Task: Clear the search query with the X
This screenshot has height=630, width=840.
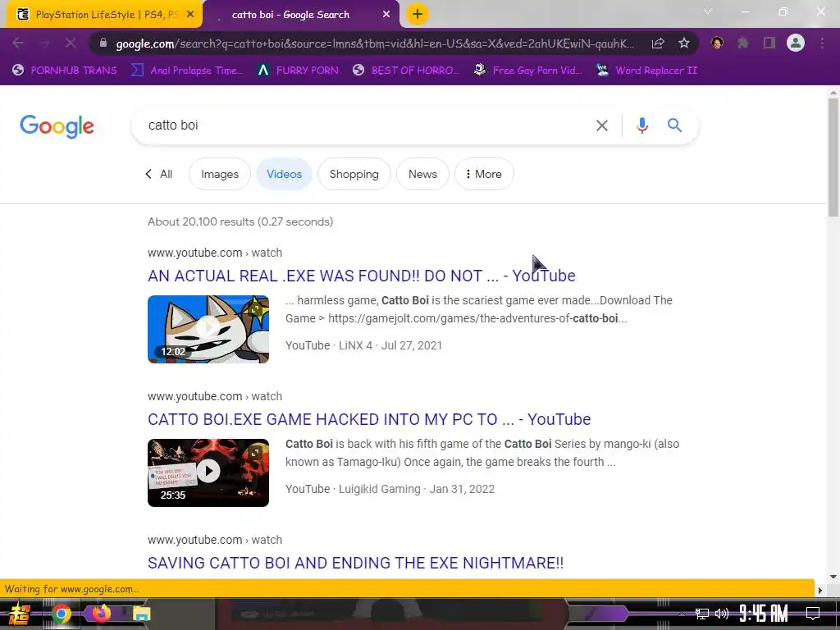Action: [602, 126]
